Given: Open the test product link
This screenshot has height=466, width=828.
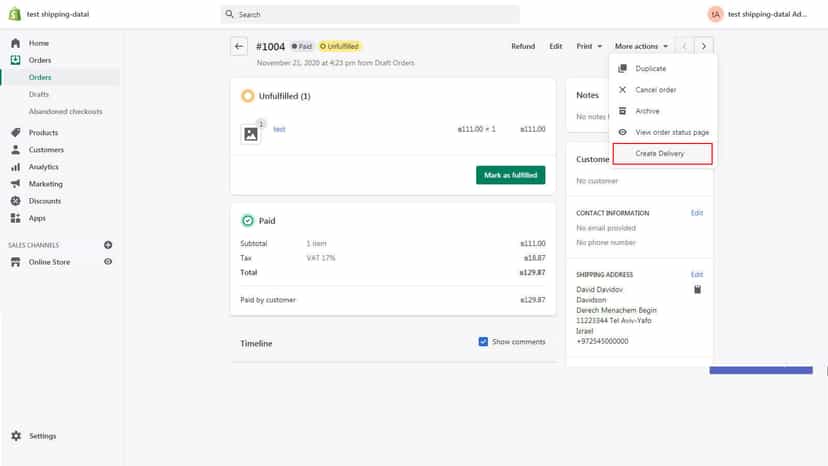Looking at the screenshot, I should [x=279, y=129].
